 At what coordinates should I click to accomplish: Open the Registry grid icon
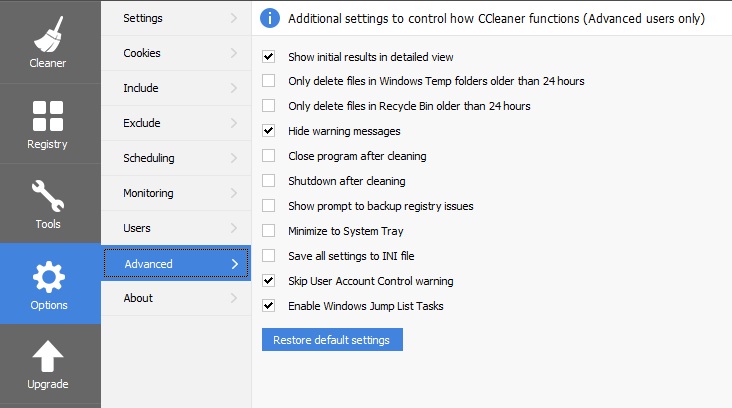pos(48,116)
